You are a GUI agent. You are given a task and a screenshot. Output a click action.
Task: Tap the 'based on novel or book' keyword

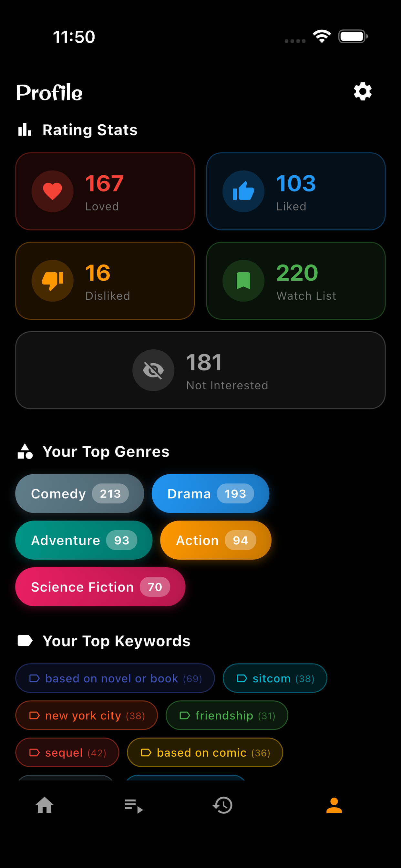click(115, 678)
